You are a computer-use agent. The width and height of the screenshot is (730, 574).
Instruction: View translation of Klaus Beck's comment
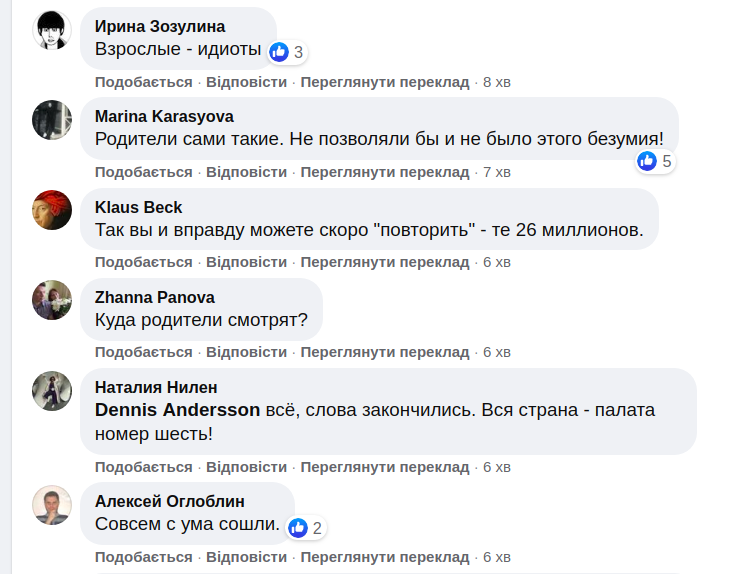(x=384, y=262)
